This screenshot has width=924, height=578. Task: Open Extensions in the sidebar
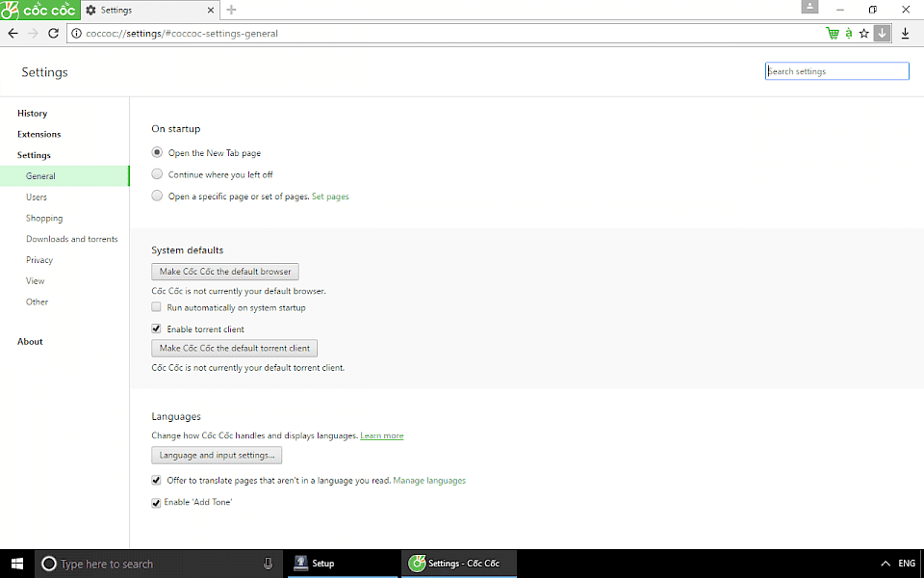coord(38,135)
